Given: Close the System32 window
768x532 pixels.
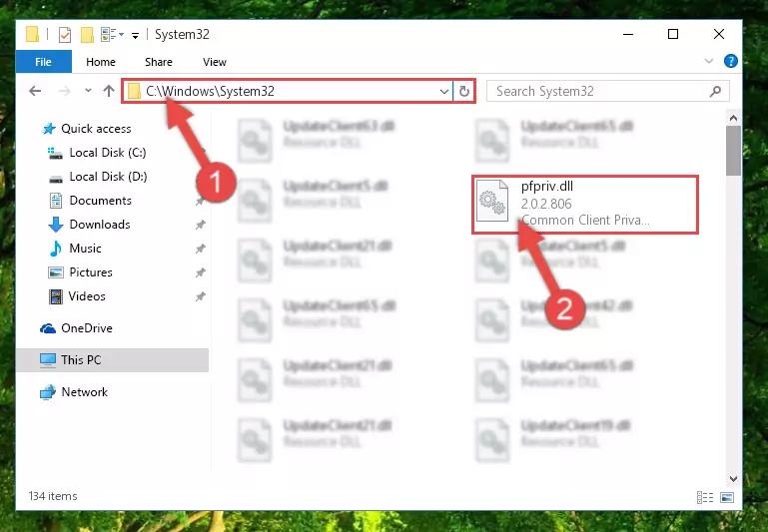Looking at the screenshot, I should pos(718,34).
